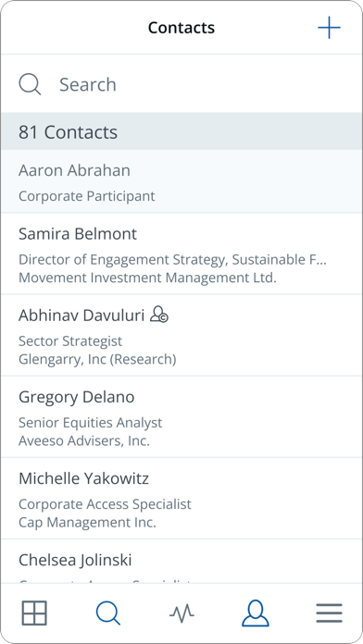Tap the plus icon to add contact
363x644 pixels.
point(329,28)
